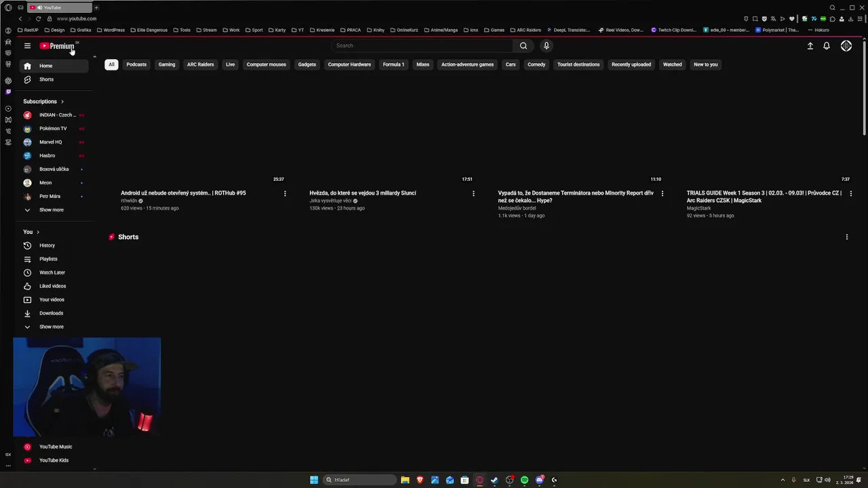Open YouTube Music link
This screenshot has height=488, width=868.
54,447
